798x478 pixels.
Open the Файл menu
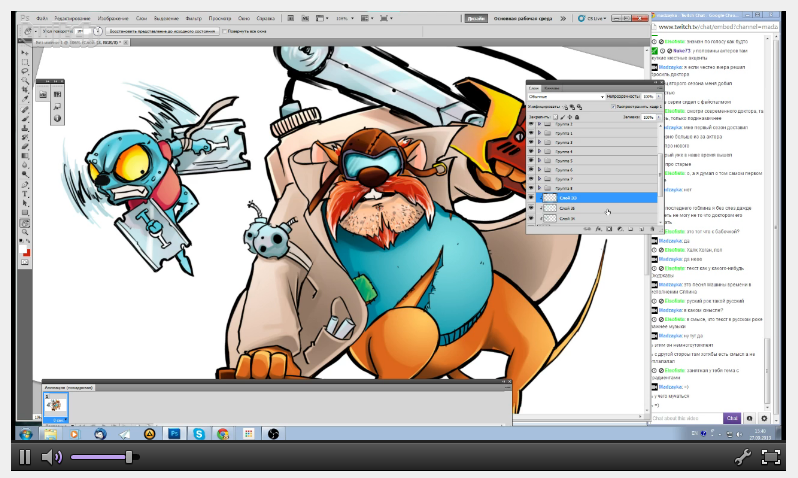[42, 18]
